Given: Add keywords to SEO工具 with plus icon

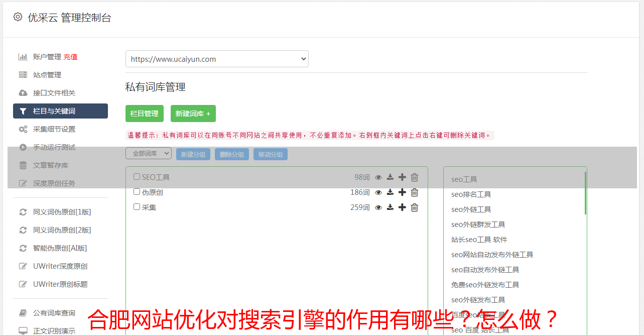Looking at the screenshot, I should (x=402, y=177).
